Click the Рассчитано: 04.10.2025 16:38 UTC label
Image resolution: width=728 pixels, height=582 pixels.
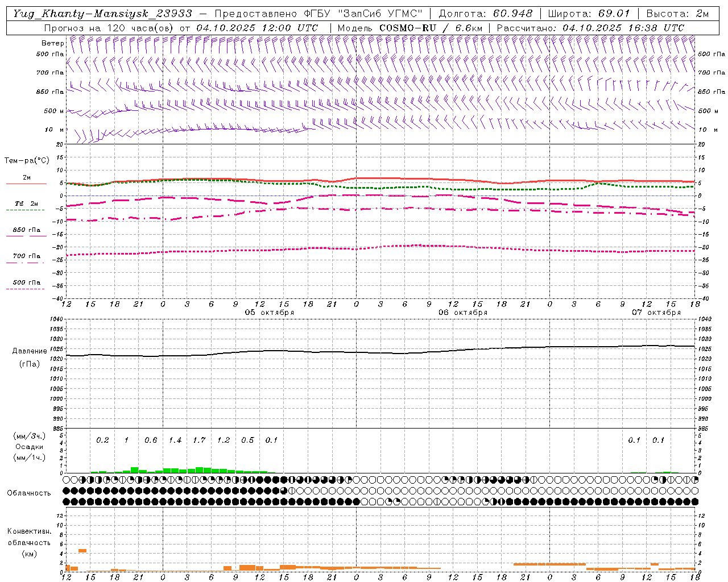591,28
